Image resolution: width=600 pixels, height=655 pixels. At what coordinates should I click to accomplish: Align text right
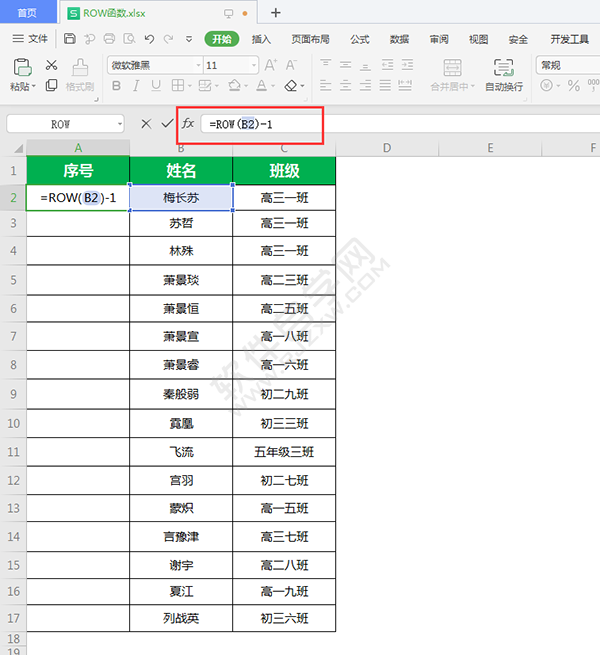tap(366, 86)
